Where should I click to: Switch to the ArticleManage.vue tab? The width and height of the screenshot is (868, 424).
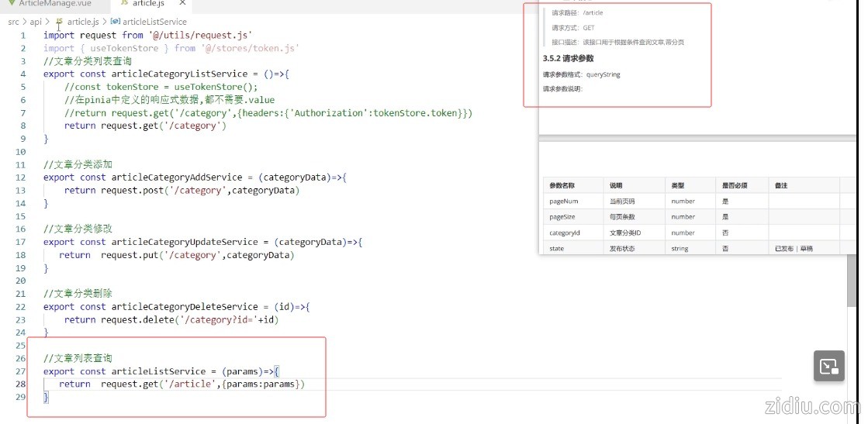[x=54, y=4]
